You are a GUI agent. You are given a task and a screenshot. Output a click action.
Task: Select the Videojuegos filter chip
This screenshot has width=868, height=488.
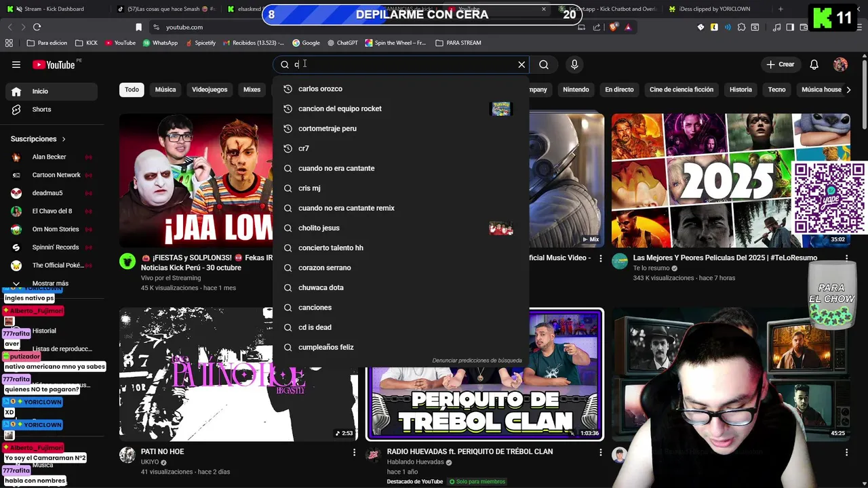pos(210,89)
